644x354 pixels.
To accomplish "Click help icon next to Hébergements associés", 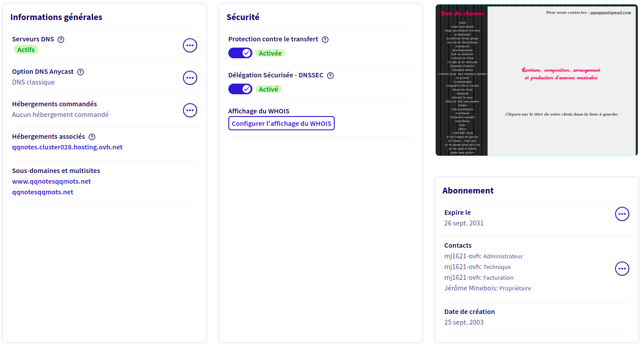I will [x=92, y=137].
